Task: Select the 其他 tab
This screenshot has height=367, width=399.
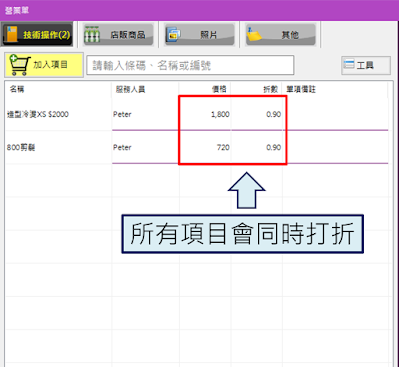Action: click(x=281, y=34)
